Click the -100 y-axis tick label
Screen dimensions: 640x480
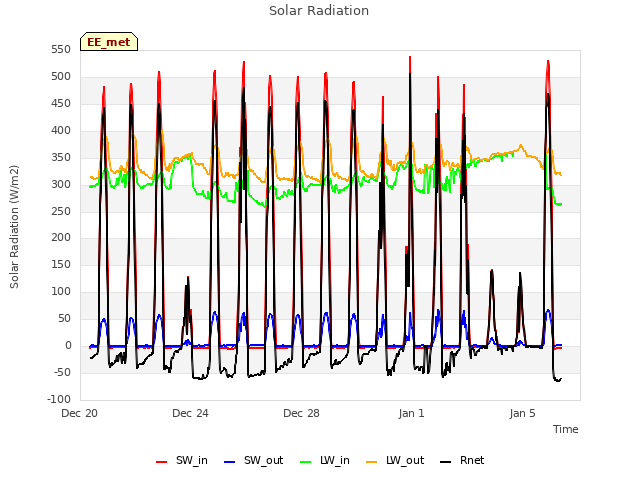coord(59,399)
